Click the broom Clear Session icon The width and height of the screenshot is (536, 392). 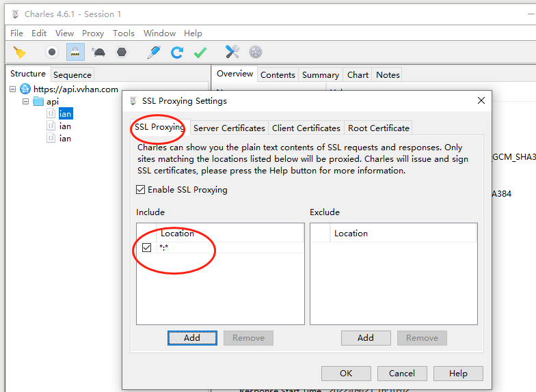pos(19,52)
